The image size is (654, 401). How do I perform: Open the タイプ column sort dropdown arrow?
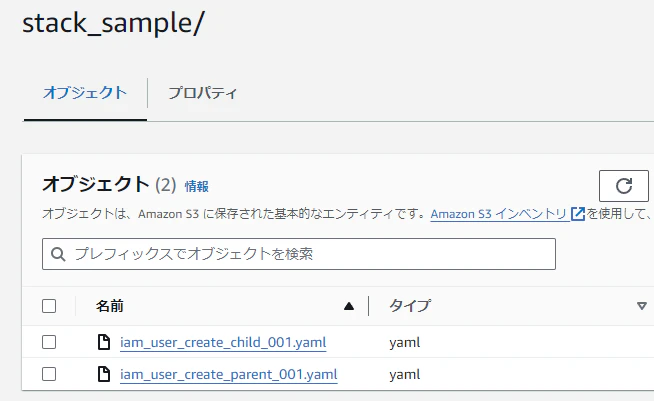coord(642,306)
